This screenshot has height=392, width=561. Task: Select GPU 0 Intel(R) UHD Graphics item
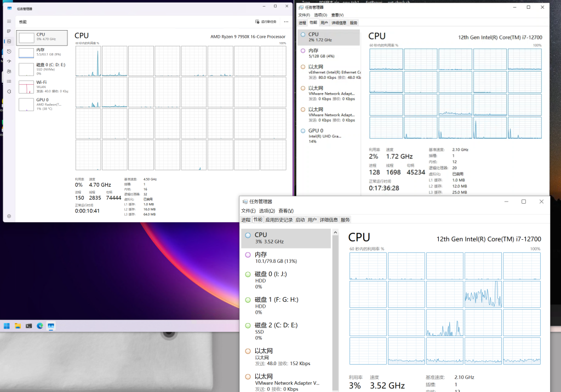329,136
